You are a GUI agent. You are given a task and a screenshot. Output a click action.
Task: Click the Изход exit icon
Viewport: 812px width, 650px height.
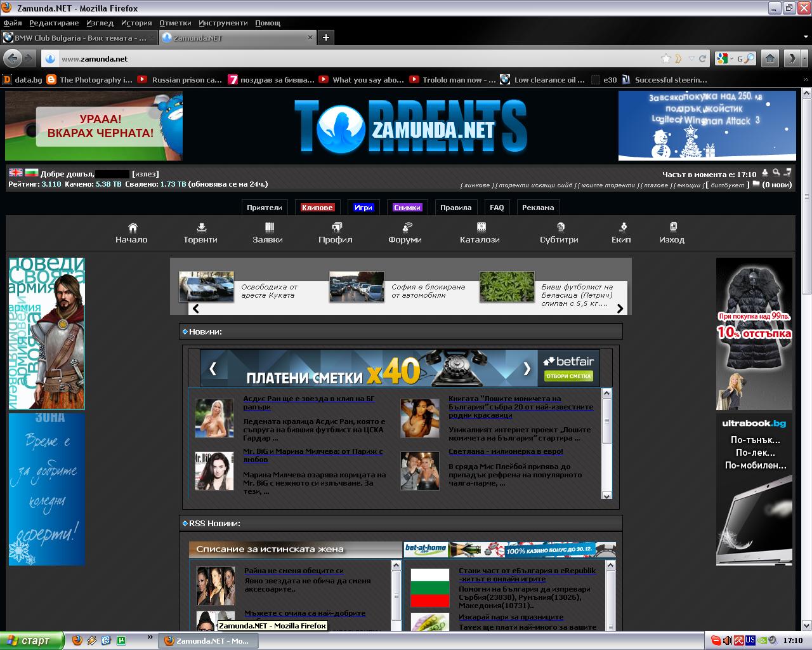673,227
